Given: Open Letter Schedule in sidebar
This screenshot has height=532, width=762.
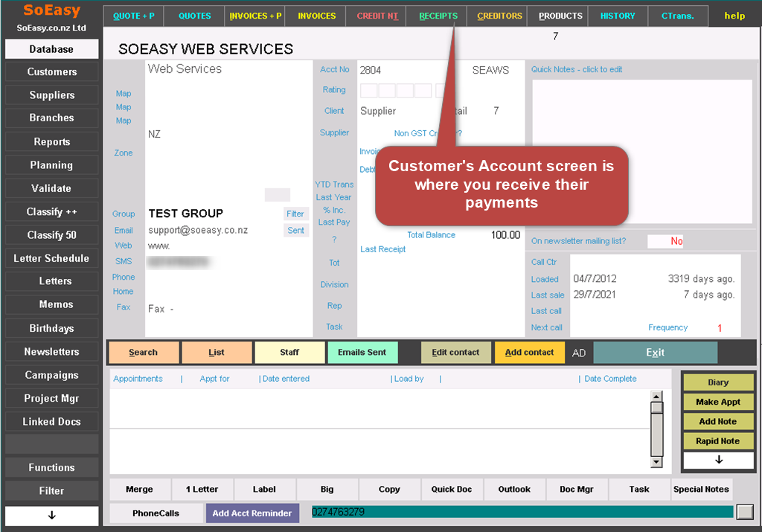Looking at the screenshot, I should point(51,258).
